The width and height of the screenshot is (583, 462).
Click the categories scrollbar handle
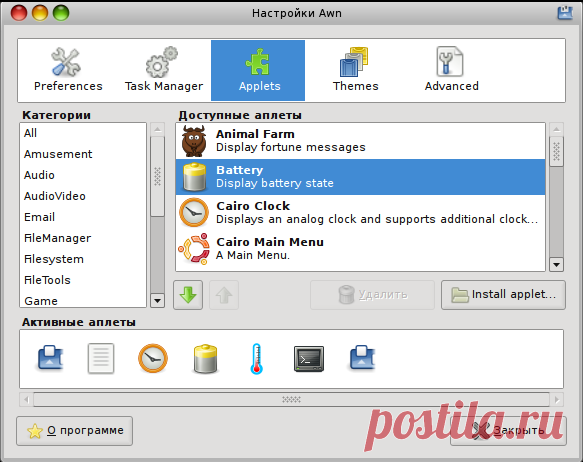coord(157,176)
